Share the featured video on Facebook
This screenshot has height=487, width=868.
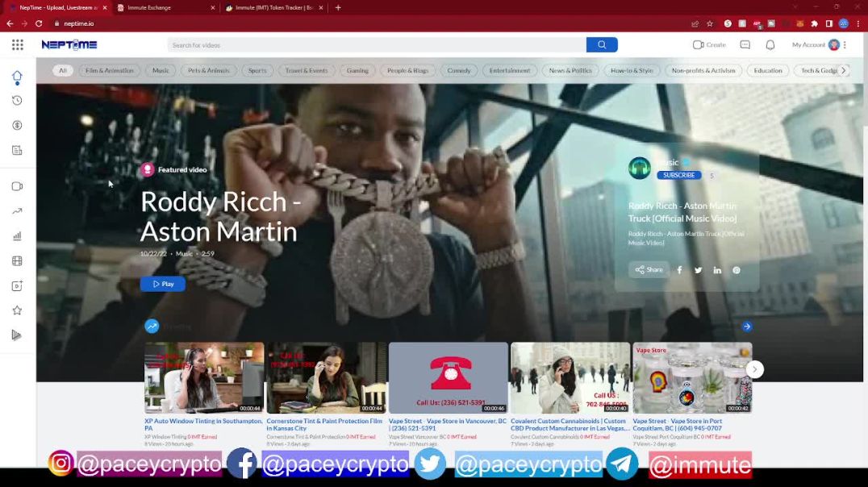680,270
